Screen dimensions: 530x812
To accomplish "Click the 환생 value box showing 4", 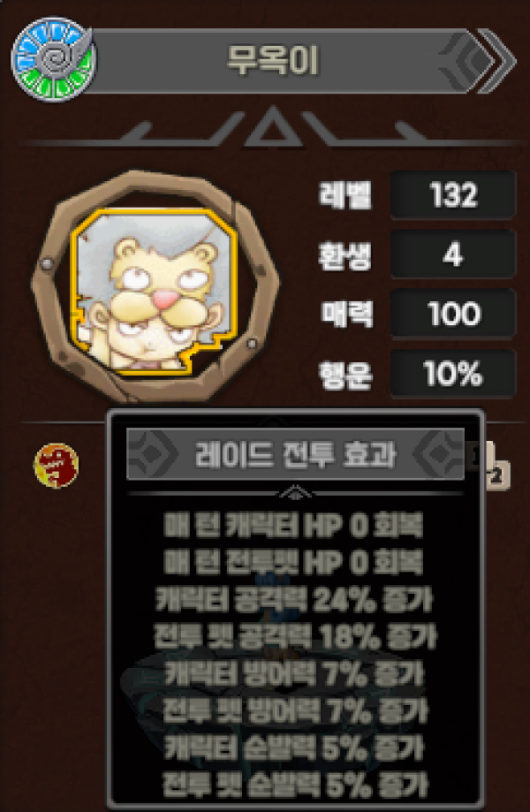I will [x=453, y=254].
